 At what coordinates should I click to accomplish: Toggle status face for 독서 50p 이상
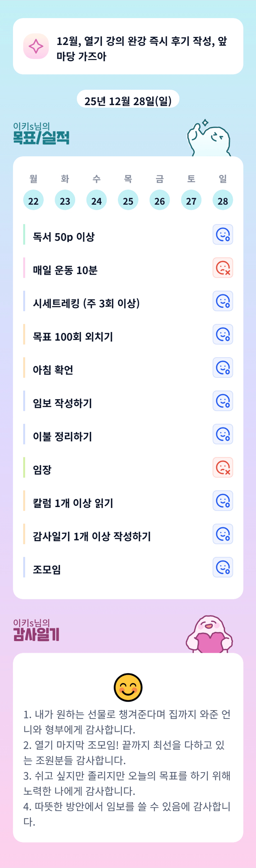pos(223,235)
